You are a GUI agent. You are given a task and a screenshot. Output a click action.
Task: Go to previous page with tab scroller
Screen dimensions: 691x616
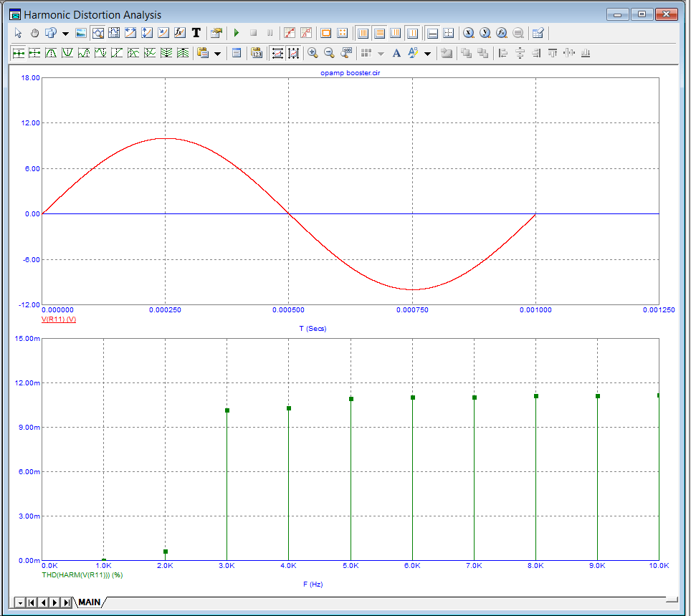point(43,602)
